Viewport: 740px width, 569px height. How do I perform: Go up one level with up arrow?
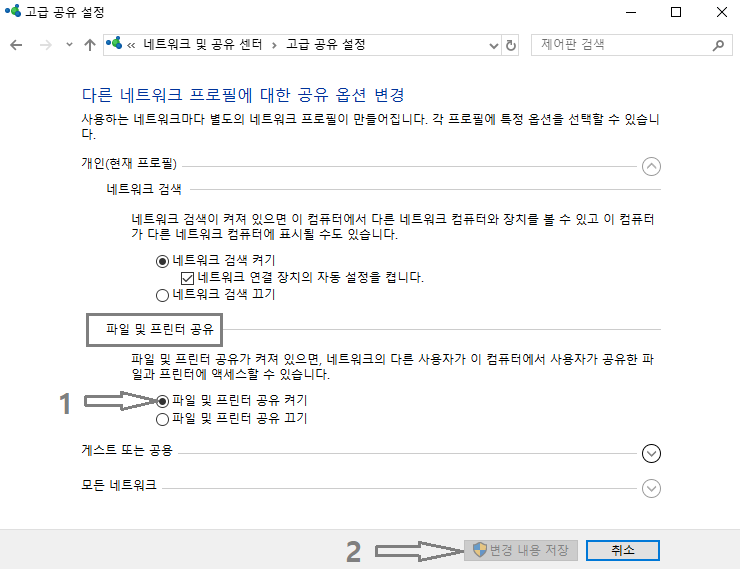(90, 45)
